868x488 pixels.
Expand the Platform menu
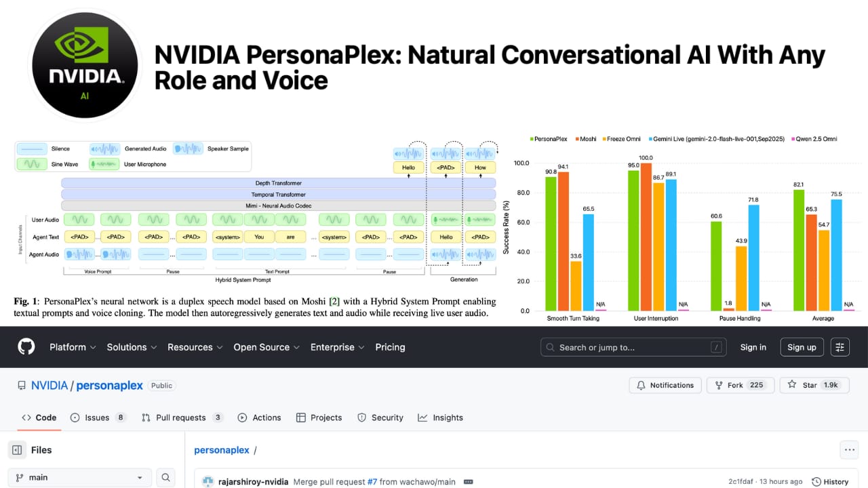click(x=73, y=347)
